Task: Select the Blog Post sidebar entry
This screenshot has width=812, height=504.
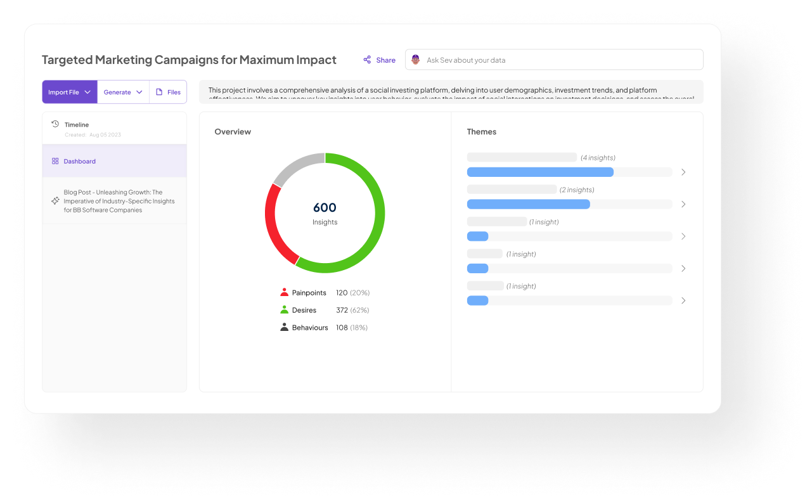Action: (x=111, y=200)
